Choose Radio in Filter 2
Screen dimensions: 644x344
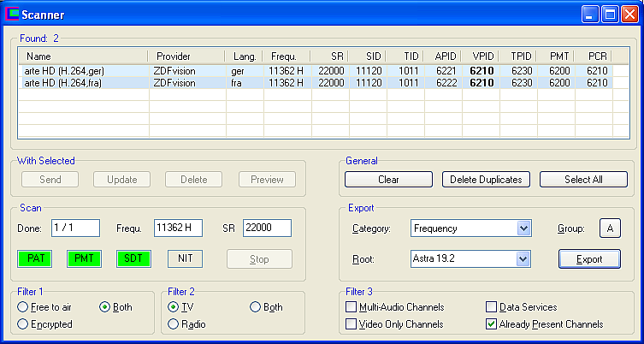pyautogui.click(x=174, y=324)
